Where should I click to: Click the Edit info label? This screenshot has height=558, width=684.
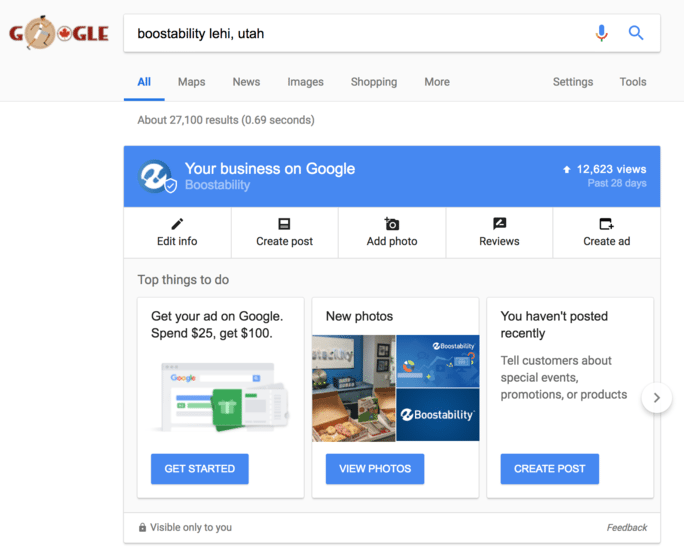[177, 241]
